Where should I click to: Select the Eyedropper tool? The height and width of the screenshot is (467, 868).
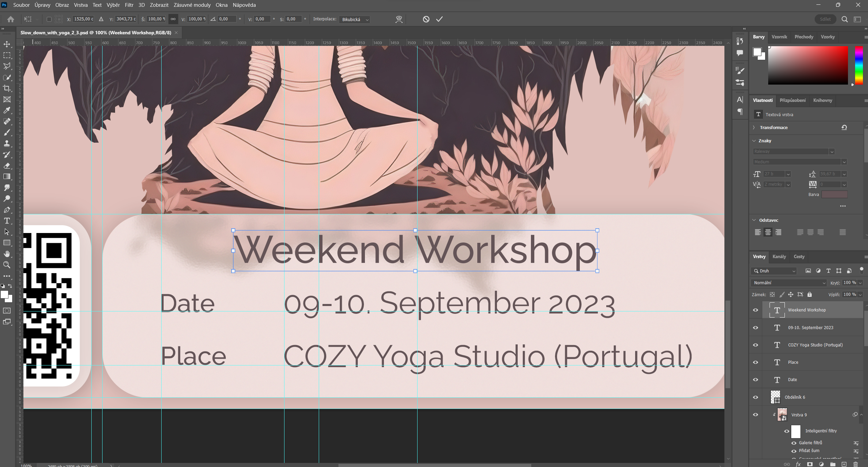click(x=7, y=110)
